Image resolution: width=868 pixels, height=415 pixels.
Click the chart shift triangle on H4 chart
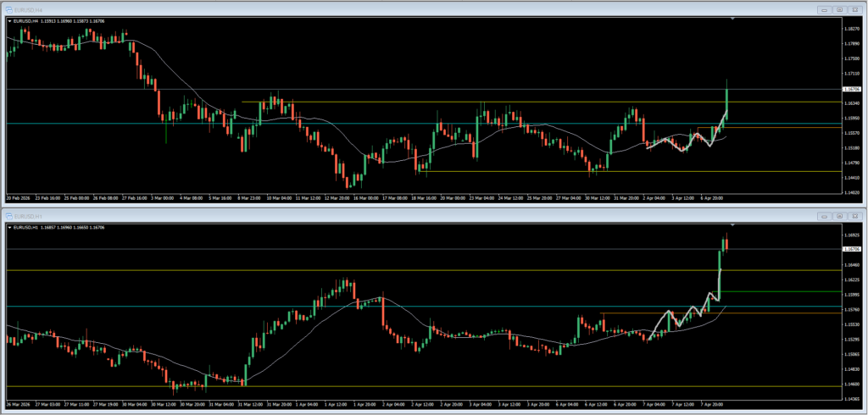click(x=733, y=19)
